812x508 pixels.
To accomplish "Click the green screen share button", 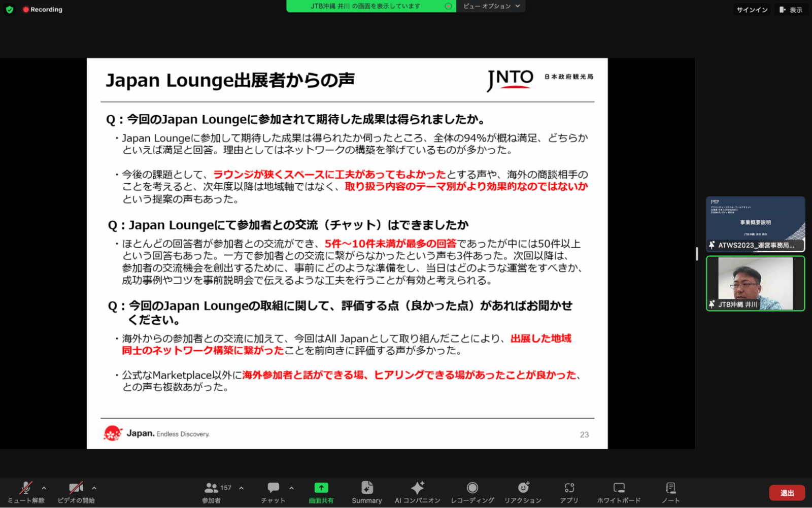I will point(321,492).
